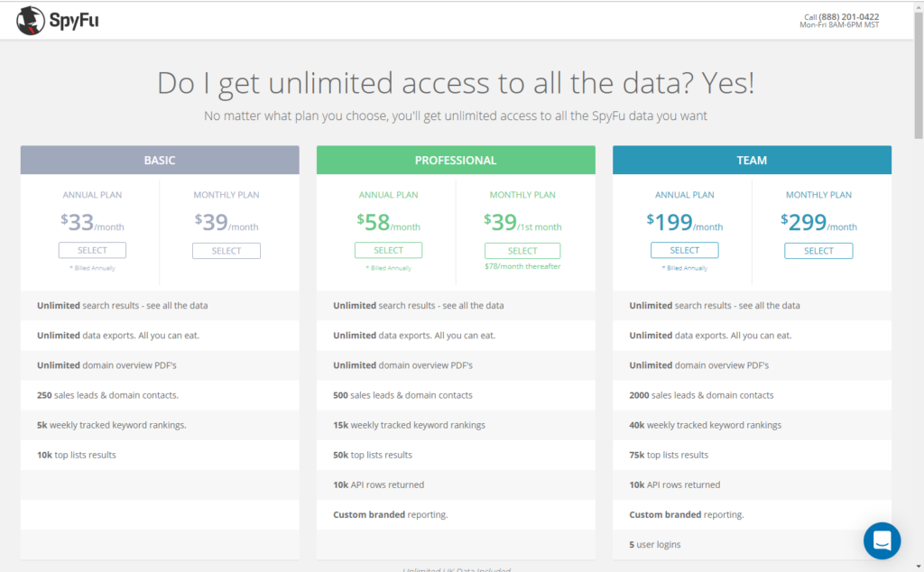
Task: Click '250 sales leads & domain contacts'
Action: pyautogui.click(x=108, y=395)
